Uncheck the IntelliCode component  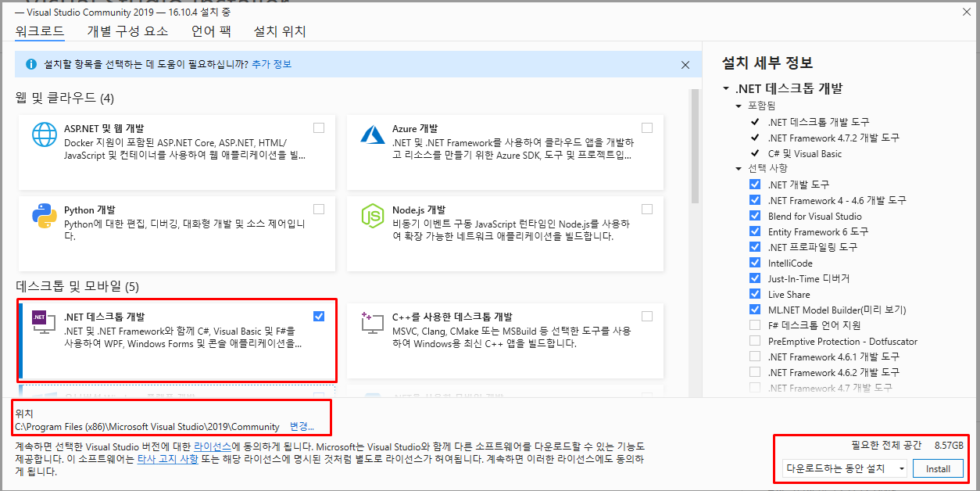pyautogui.click(x=755, y=263)
